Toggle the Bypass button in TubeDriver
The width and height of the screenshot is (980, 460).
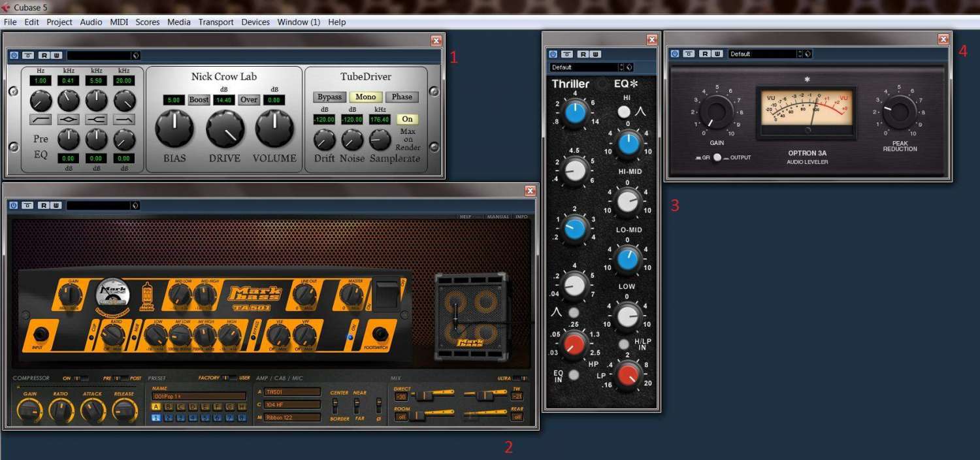click(x=329, y=97)
